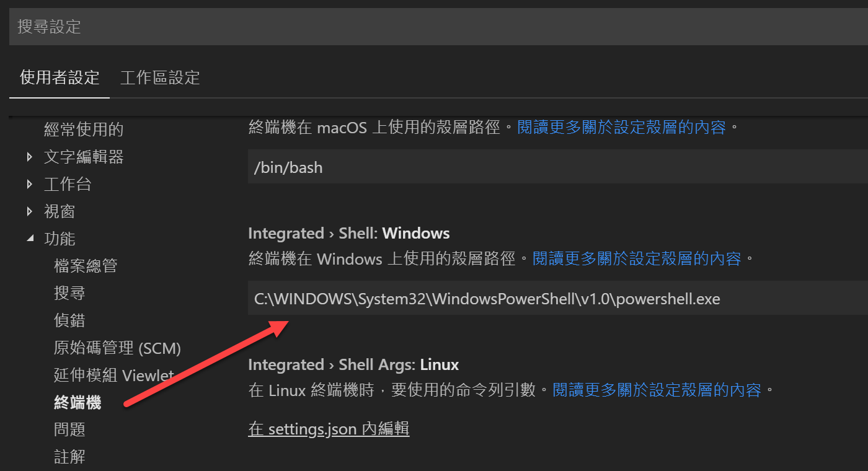Open shell settings link under Windows description

tap(637, 258)
